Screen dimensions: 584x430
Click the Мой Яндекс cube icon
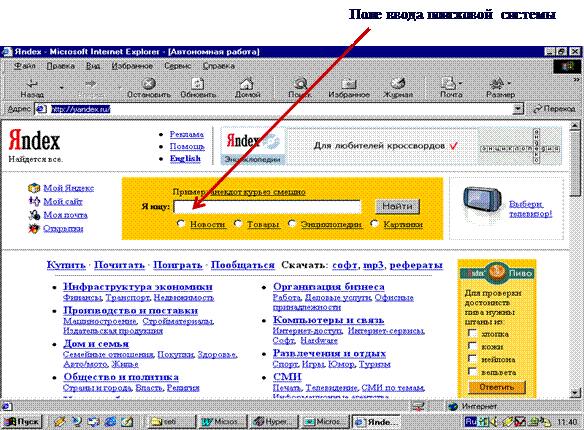tap(34, 188)
